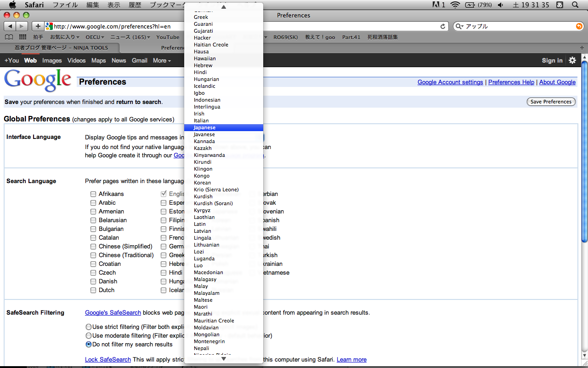Viewport: 588px width, 368px height.
Task: Click the battery status icon
Action: click(470, 5)
